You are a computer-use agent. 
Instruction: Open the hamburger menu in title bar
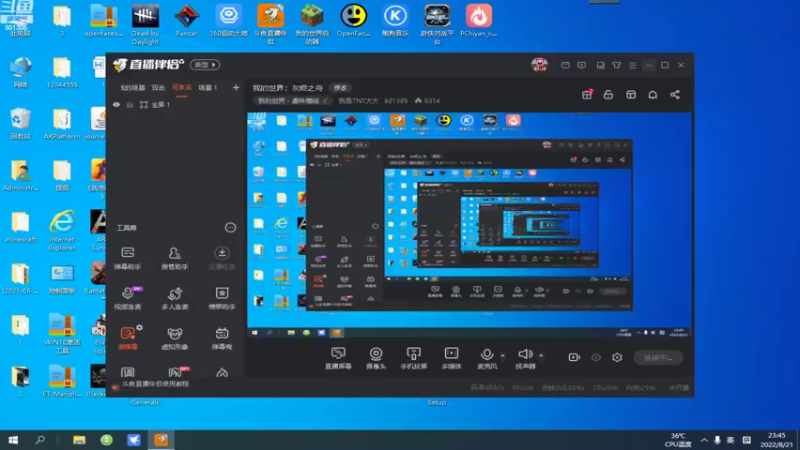tap(633, 65)
